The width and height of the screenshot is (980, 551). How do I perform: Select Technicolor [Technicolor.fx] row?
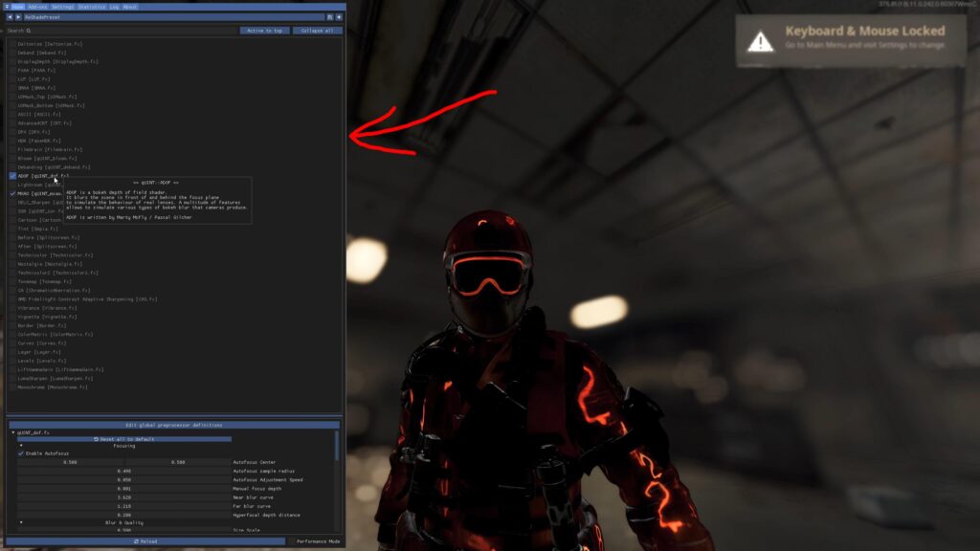coord(55,254)
